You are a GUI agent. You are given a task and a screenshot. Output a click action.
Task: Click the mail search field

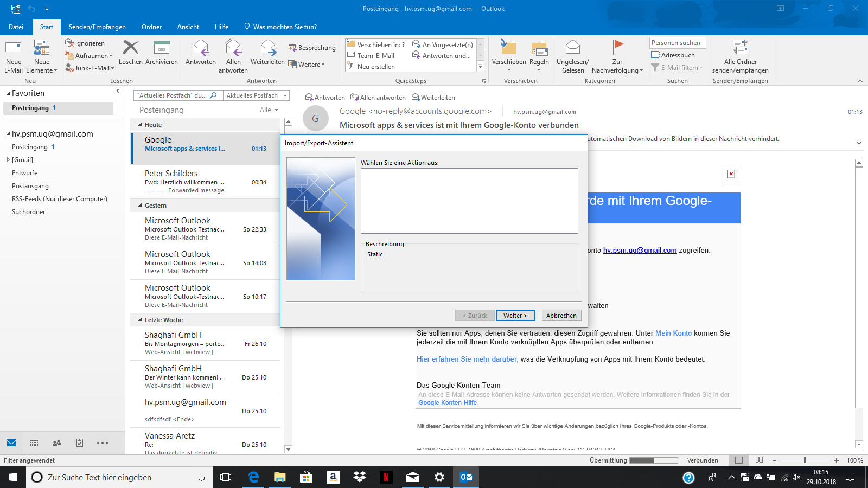pyautogui.click(x=177, y=95)
